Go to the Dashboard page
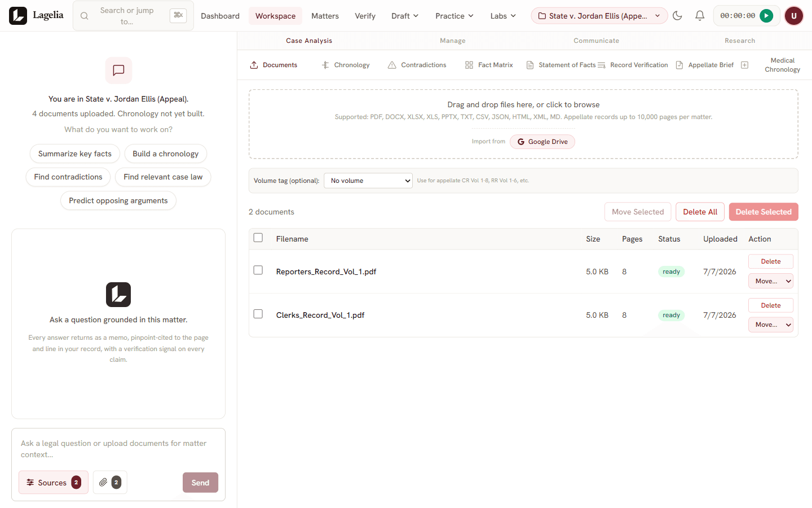Screen dimensions: 812x508 tap(220, 16)
